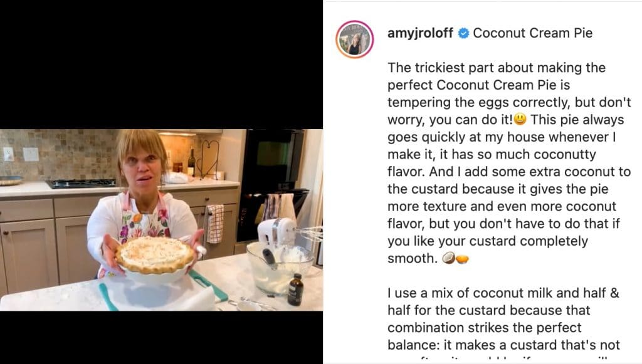The image size is (642, 364).
Task: Open the amyjroloff profile picture avatar
Action: (355, 39)
